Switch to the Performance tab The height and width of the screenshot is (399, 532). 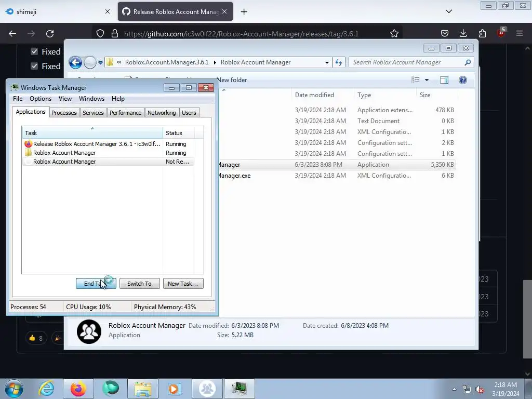tap(126, 113)
